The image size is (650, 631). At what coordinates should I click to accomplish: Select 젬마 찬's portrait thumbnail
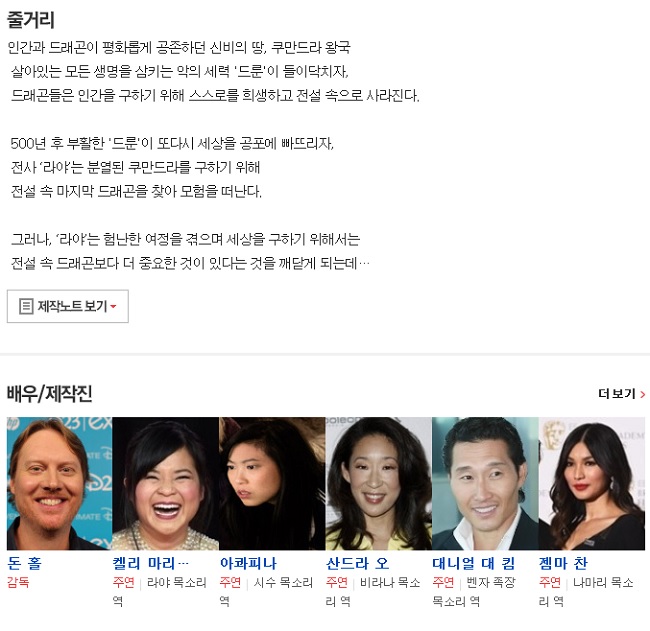[x=592, y=483]
